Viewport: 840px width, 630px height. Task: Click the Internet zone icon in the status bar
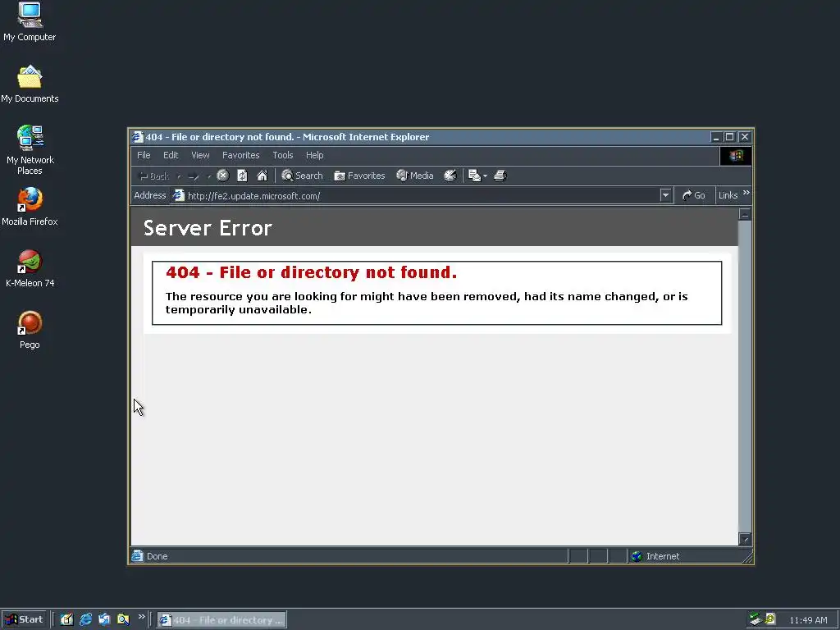(x=637, y=557)
